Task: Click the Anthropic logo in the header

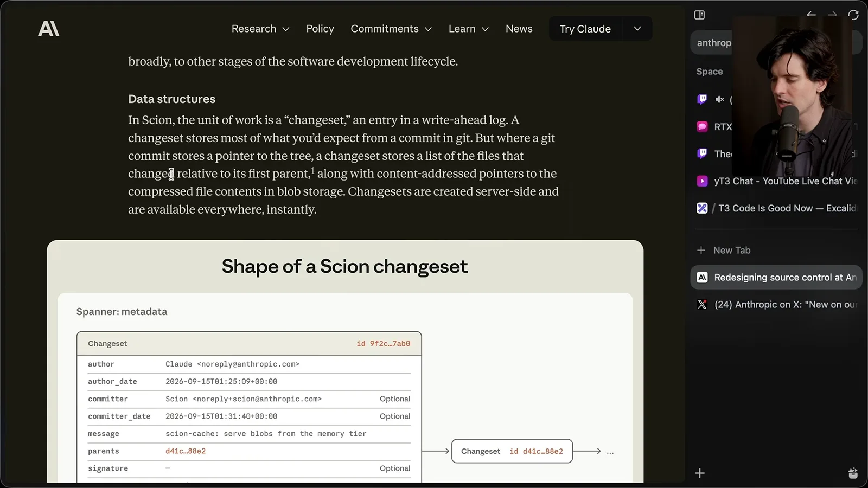Action: click(x=48, y=29)
